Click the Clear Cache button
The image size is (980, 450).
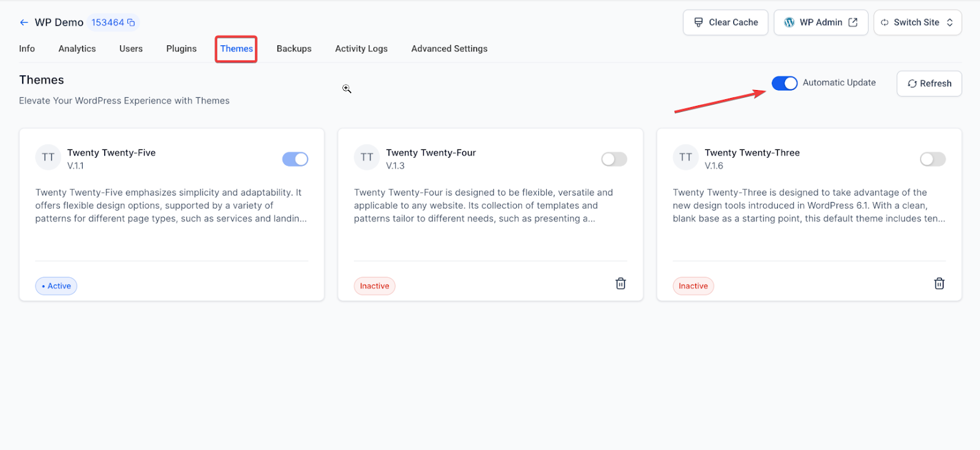coord(726,23)
